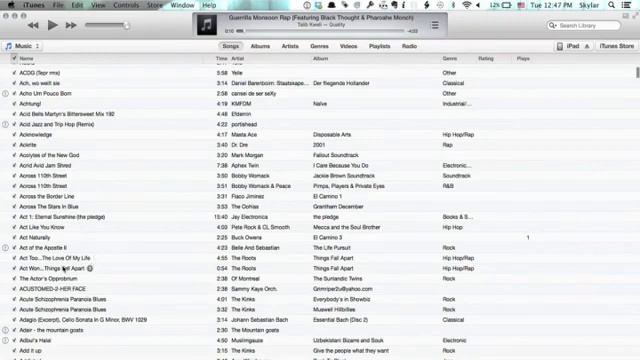Adjust the volume slider knob
The image size is (640, 360).
click(126, 25)
